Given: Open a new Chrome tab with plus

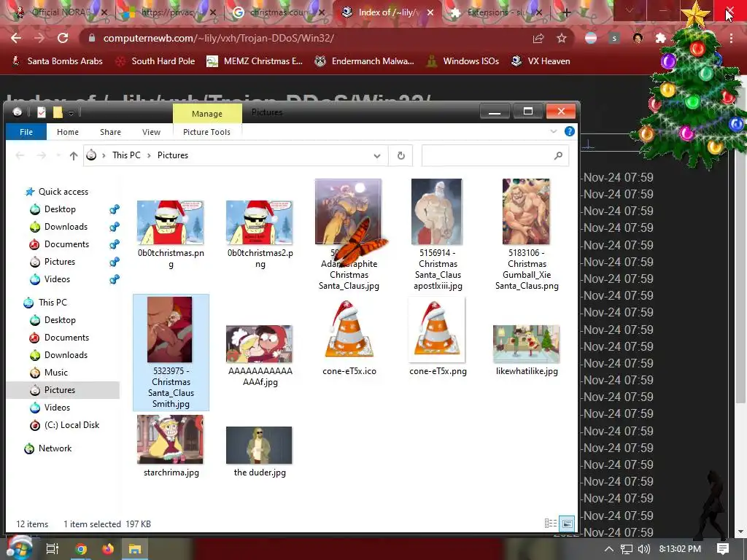Looking at the screenshot, I should (566, 12).
